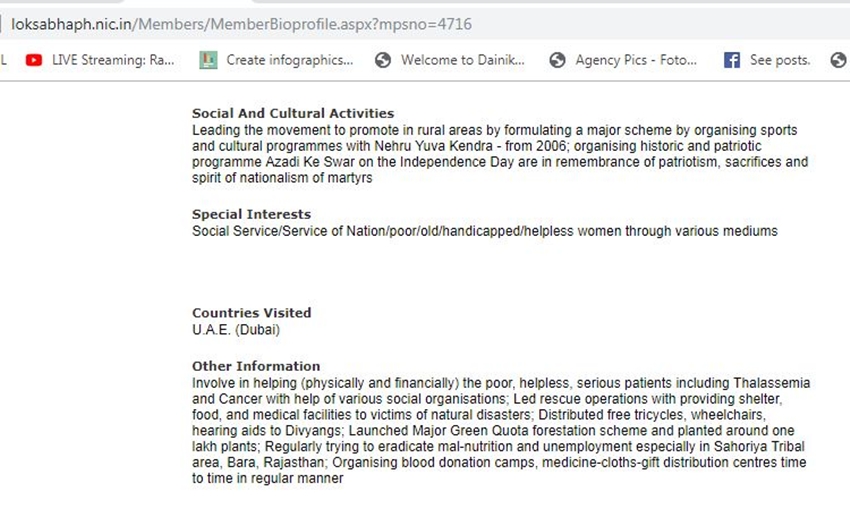Open the Welcome to Dainik... bookmark label
Screen dimensions: 850x525
pyautogui.click(x=462, y=60)
